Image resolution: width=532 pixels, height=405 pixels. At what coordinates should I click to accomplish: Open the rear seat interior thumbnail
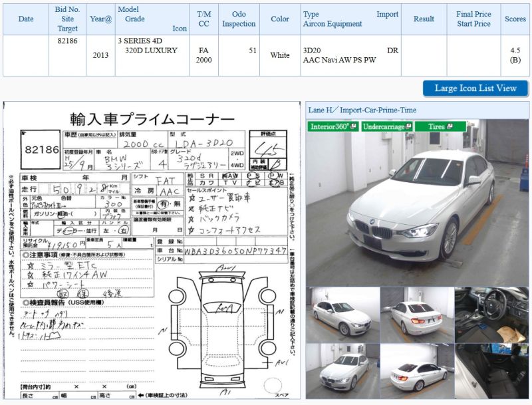click(491, 371)
